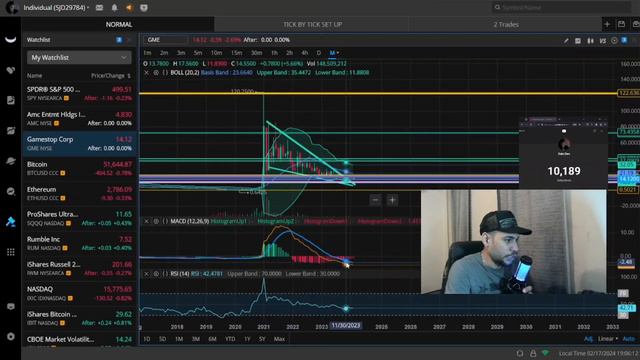Open the planet explore icon in the sidebar

11,161
